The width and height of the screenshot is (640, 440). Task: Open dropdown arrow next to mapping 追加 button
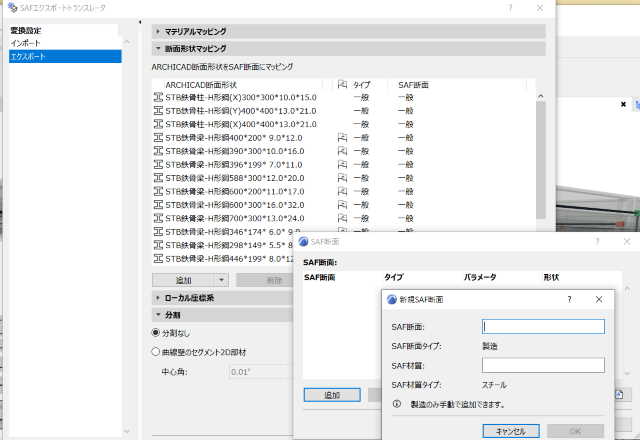click(x=221, y=280)
